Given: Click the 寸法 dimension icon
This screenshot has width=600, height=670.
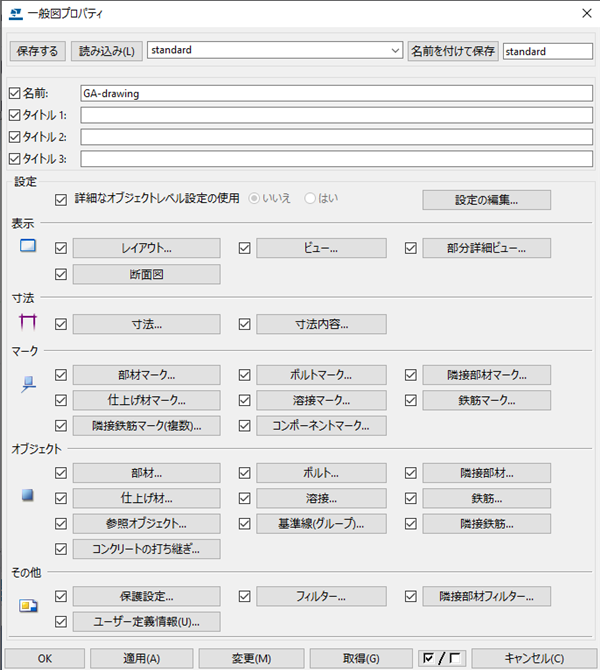Looking at the screenshot, I should click(28, 323).
